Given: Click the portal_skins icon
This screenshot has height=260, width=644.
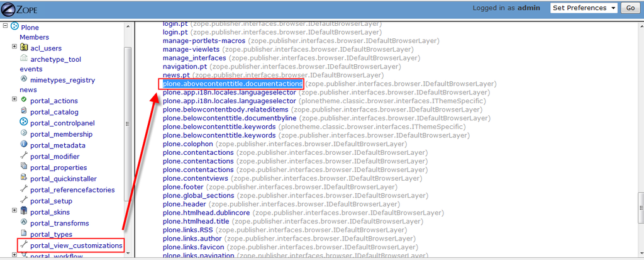Looking at the screenshot, I should point(24,211).
